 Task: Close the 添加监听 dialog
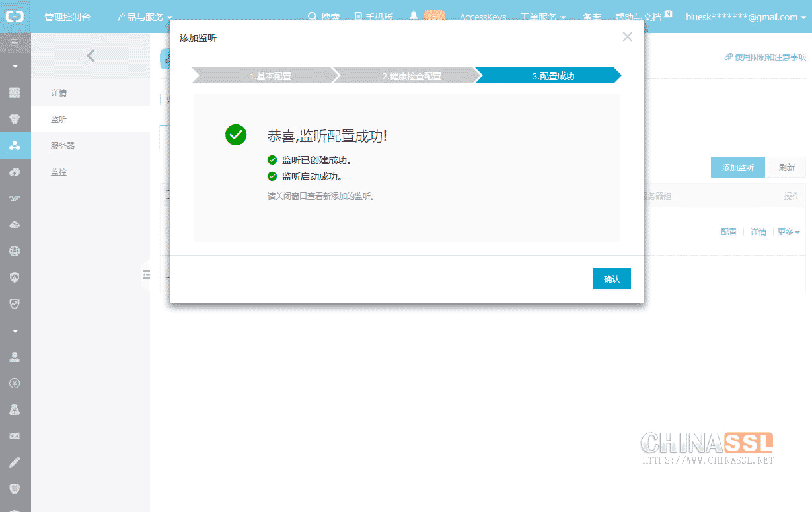tap(627, 38)
